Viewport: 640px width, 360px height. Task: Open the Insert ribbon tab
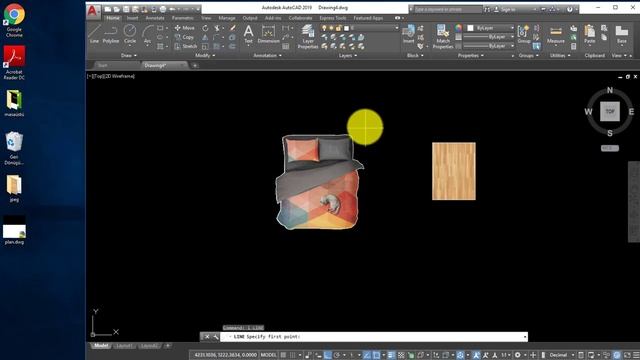(x=132, y=18)
